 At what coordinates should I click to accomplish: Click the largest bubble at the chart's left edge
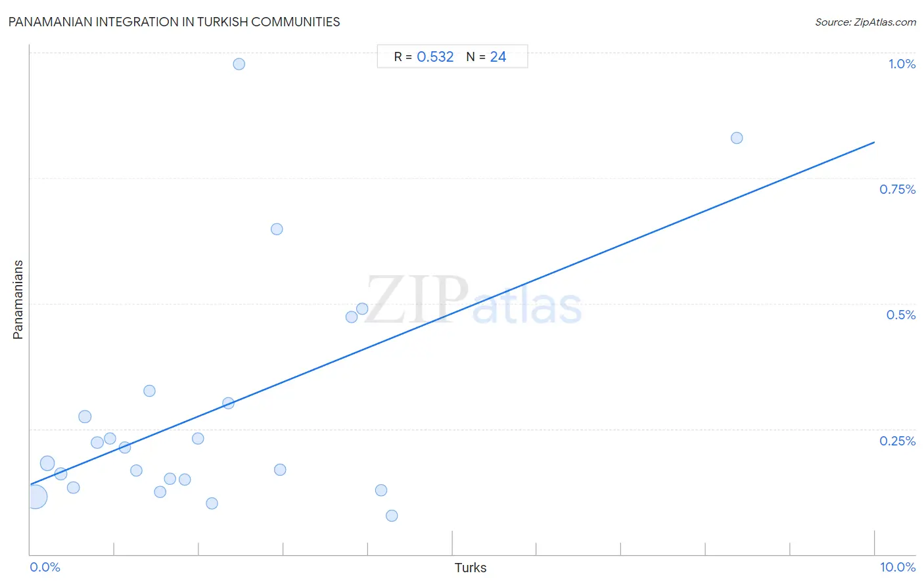35,497
